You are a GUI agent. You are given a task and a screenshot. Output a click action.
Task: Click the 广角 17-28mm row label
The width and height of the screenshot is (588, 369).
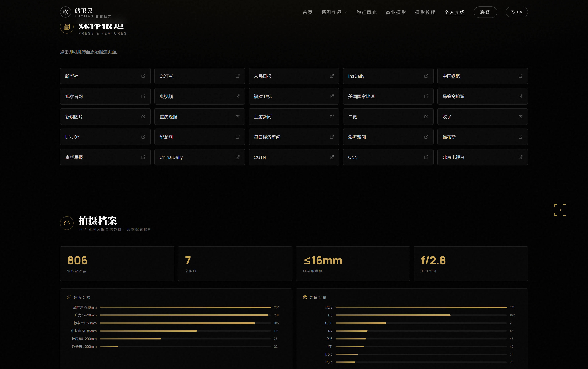pos(86,315)
